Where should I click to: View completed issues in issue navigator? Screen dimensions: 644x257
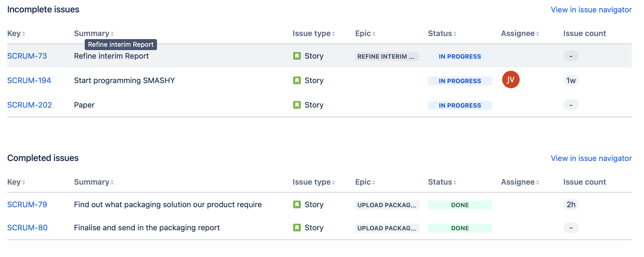591,158
